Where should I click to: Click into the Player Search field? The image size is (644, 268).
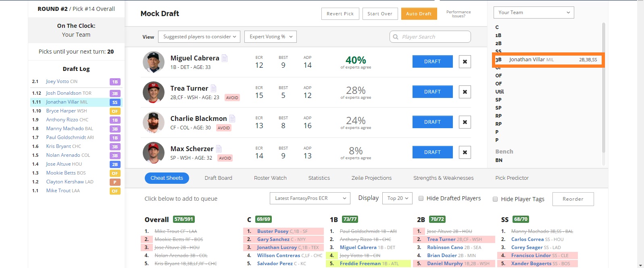430,37
